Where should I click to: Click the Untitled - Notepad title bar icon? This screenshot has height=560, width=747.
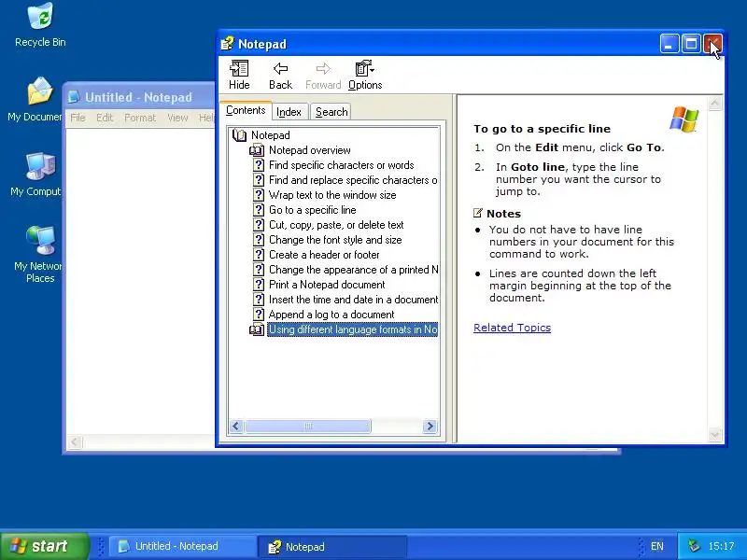[75, 97]
